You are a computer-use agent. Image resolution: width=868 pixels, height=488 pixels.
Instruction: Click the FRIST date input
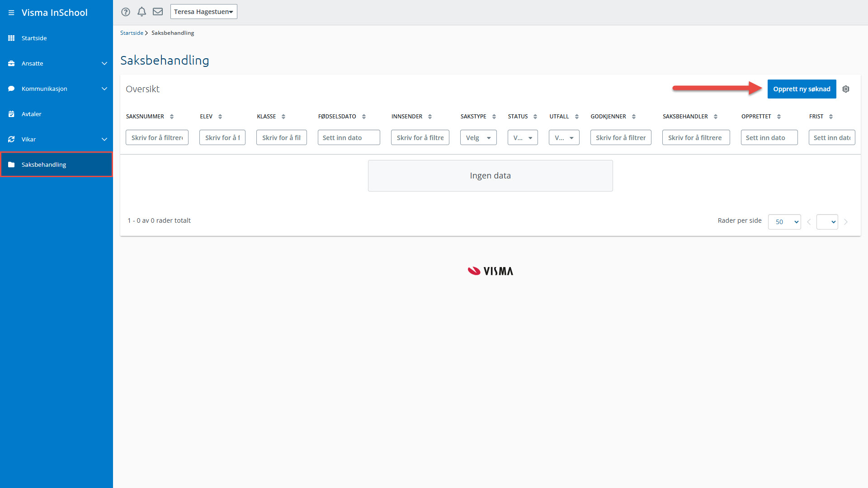831,138
